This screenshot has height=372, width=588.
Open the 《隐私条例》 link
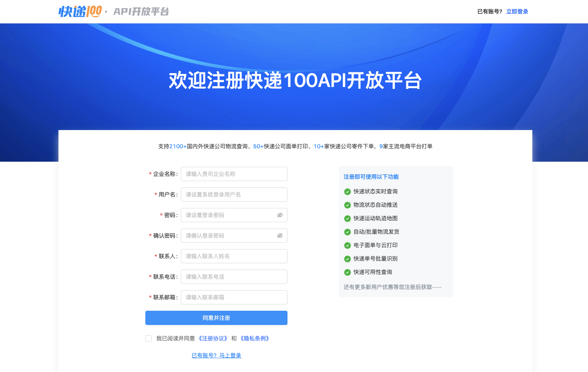pos(255,338)
